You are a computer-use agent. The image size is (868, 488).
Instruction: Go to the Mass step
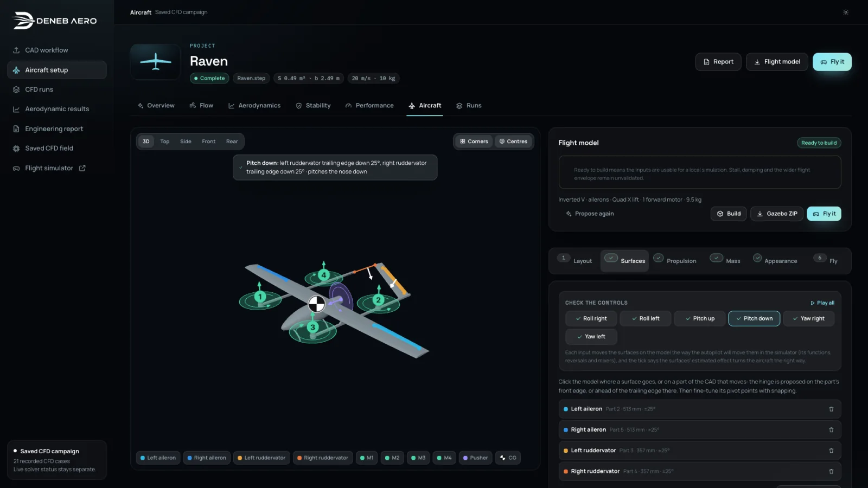[x=726, y=261]
